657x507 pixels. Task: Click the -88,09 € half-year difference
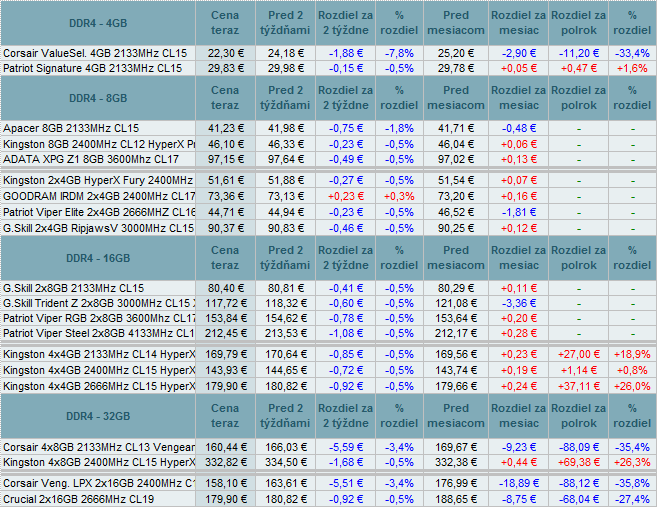579,447
